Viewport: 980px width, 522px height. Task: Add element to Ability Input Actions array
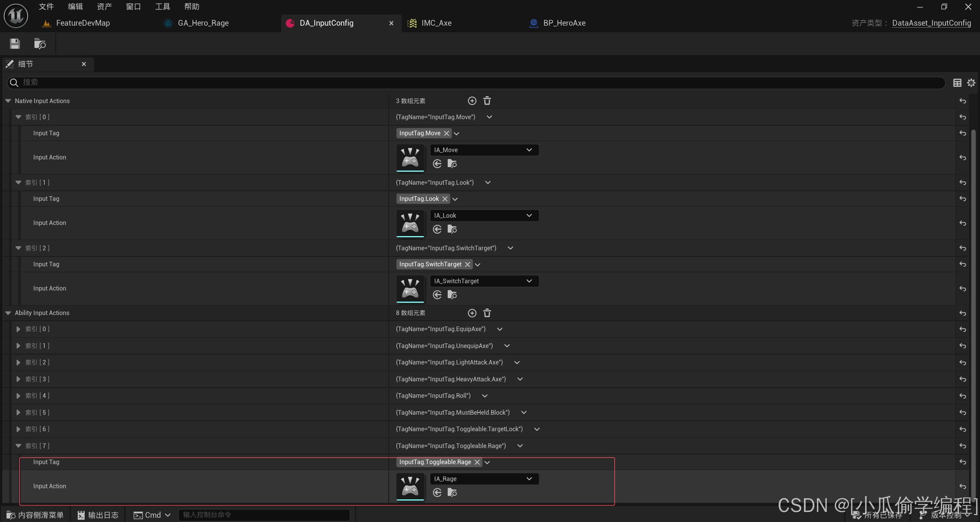click(472, 313)
